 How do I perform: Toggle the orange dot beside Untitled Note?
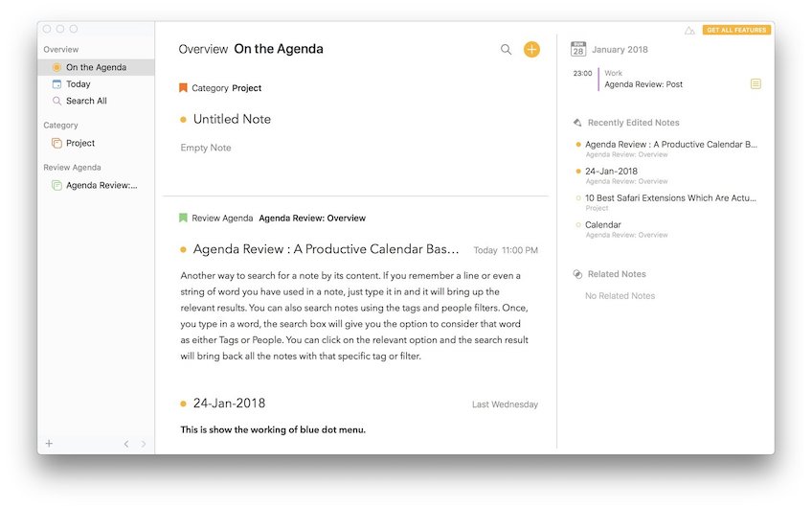183,120
